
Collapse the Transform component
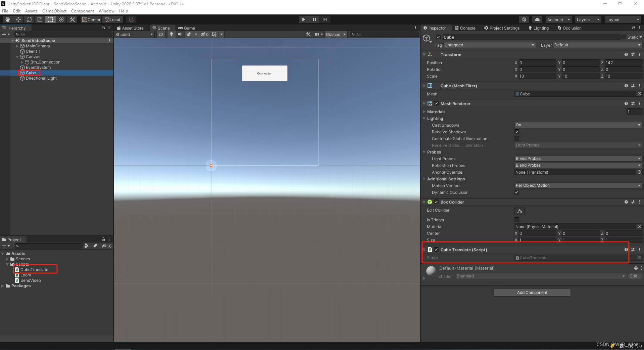[424, 54]
